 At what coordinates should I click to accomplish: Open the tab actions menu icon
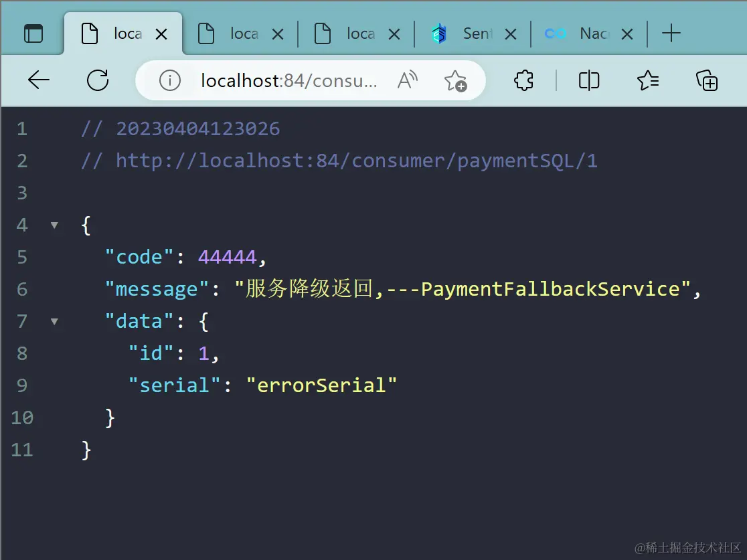tap(33, 34)
